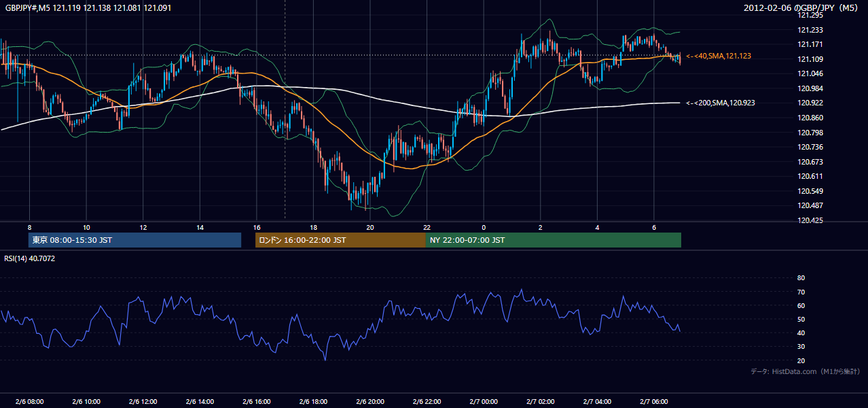The image size is (868, 408).
Task: Click price axis label 120.860
Action: tap(810, 118)
